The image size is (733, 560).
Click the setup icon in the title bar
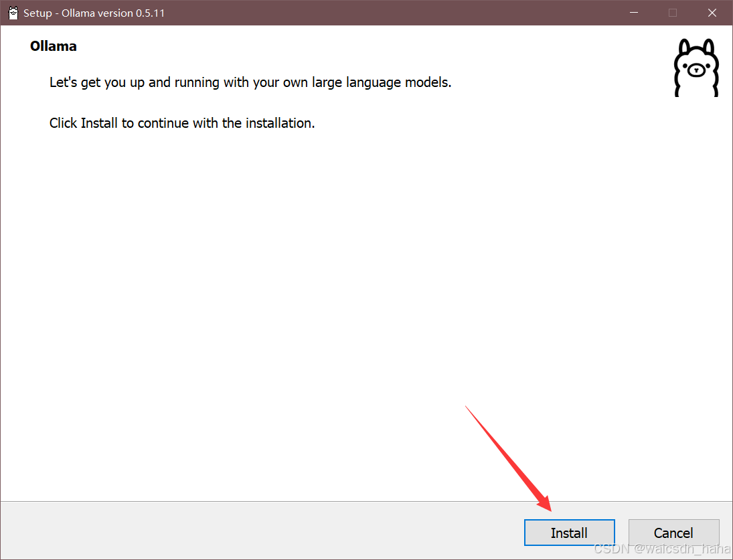(13, 13)
